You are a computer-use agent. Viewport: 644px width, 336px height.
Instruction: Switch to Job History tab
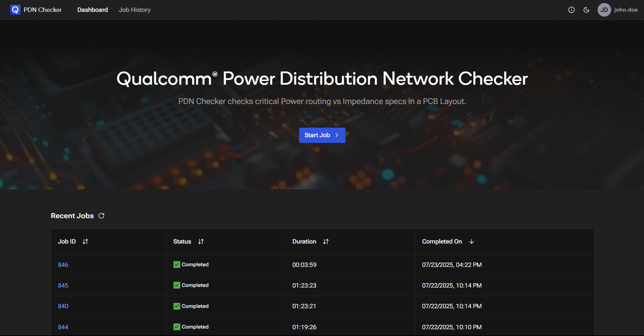134,10
